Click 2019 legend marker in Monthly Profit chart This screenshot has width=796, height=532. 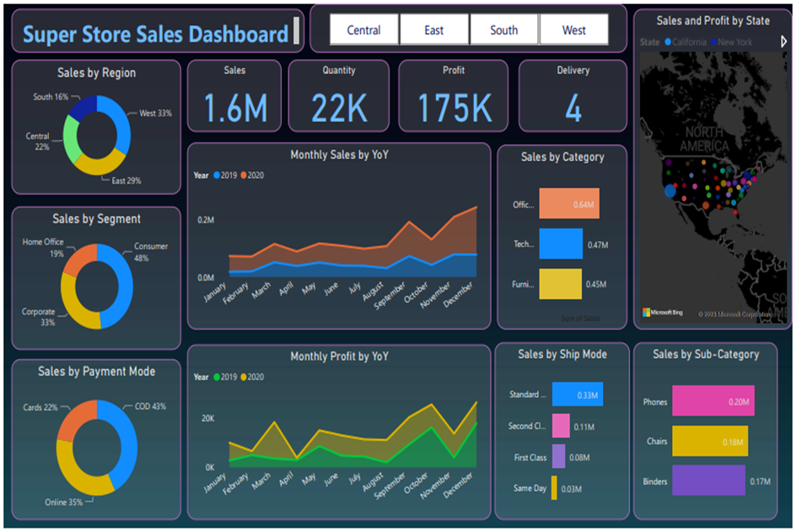click(x=217, y=377)
